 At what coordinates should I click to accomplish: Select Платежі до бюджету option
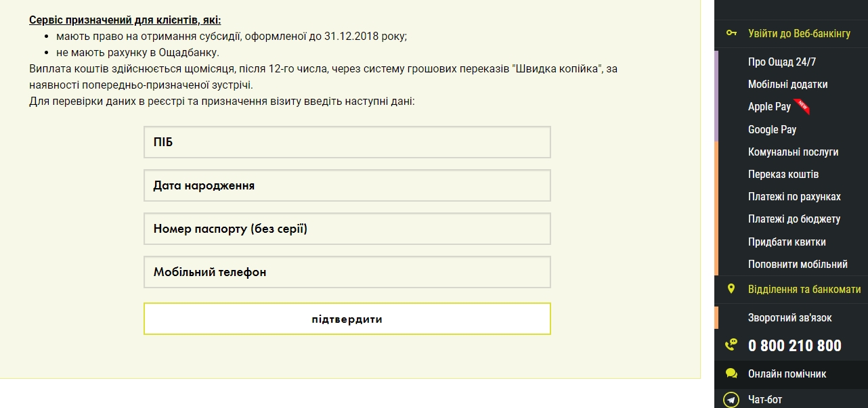pos(794,219)
